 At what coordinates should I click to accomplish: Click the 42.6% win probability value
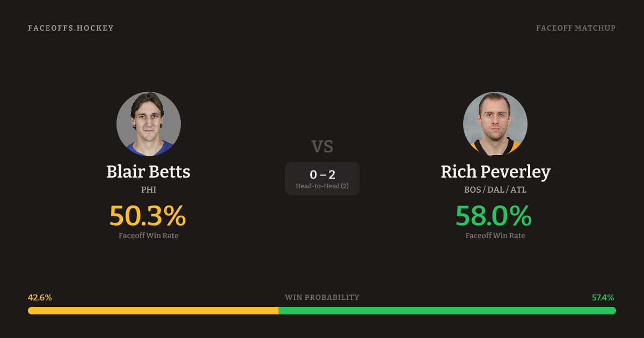(40, 297)
